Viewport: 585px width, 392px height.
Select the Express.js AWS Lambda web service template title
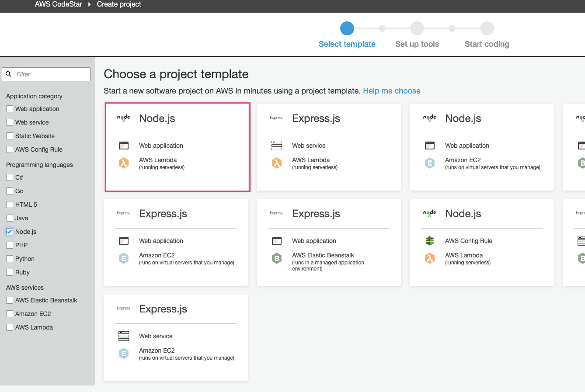click(x=316, y=118)
